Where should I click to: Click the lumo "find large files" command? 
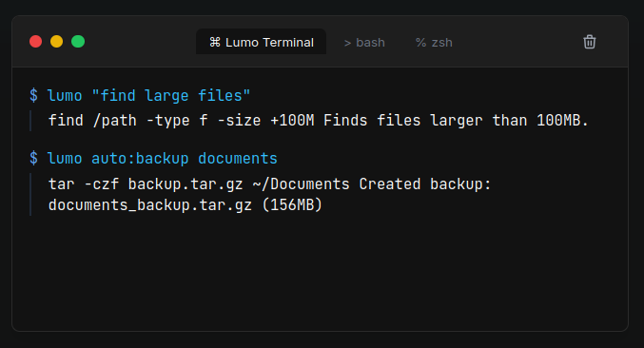pyautogui.click(x=148, y=96)
